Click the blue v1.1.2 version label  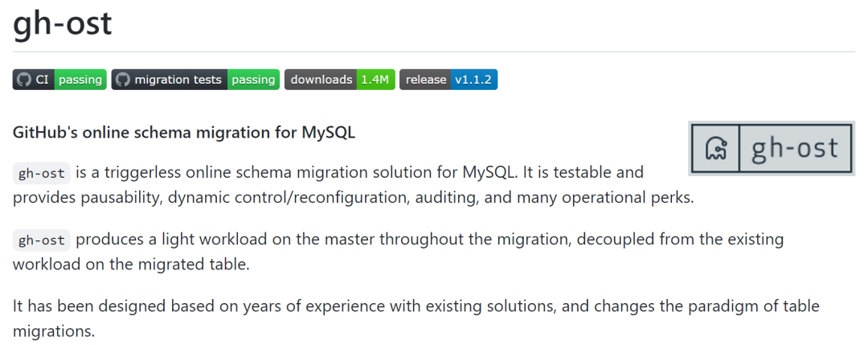click(x=474, y=80)
